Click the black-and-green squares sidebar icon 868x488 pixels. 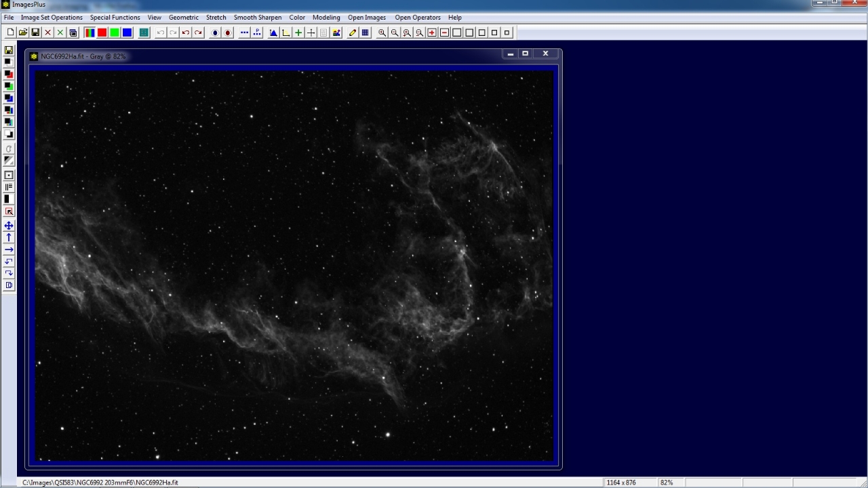9,86
